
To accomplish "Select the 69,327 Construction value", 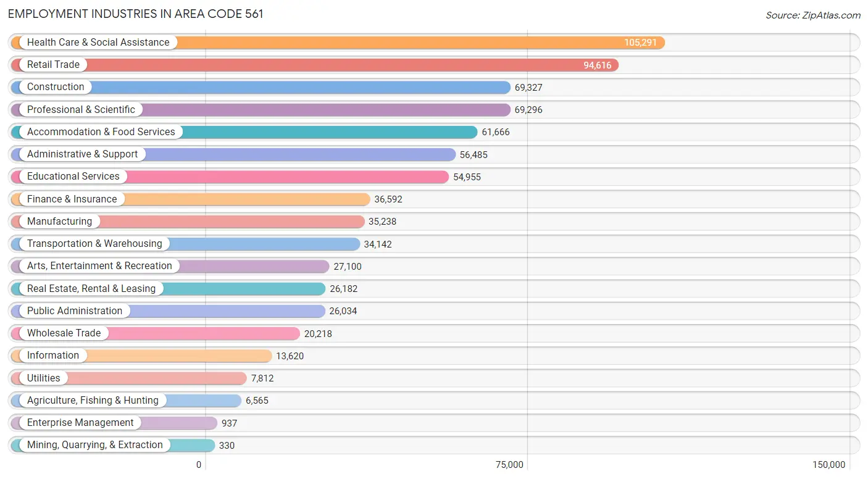I will pos(528,88).
